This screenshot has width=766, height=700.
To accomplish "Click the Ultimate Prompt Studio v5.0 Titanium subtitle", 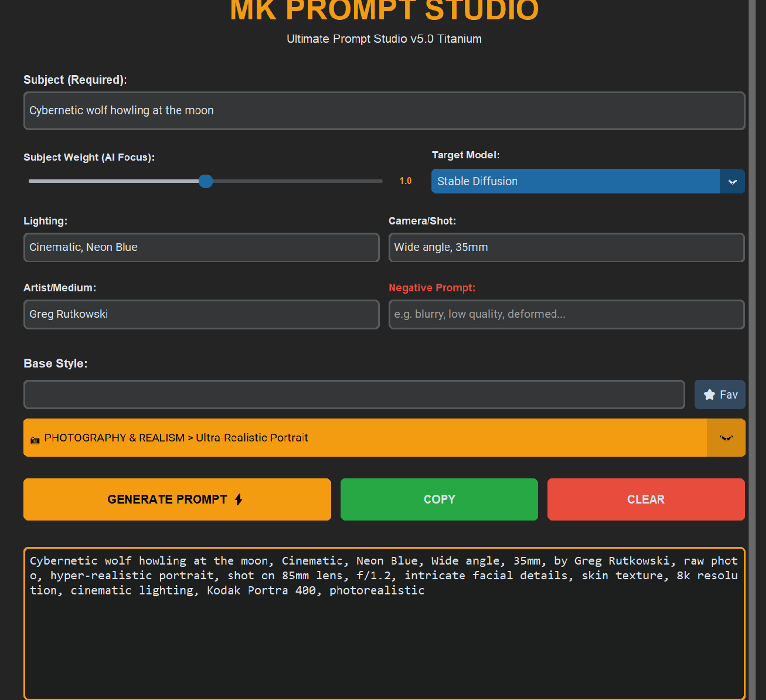I will (x=384, y=39).
